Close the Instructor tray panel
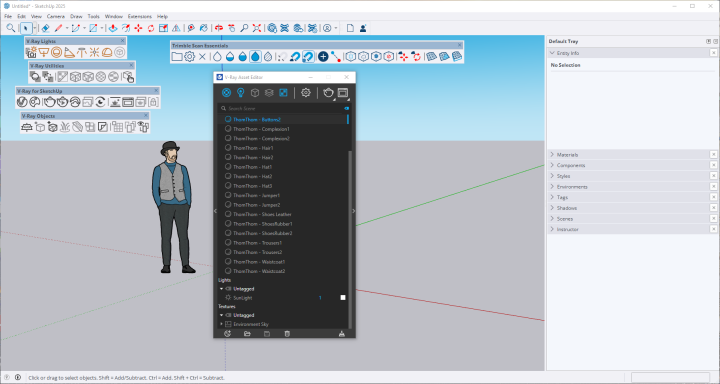This screenshot has height=384, width=720. pos(714,229)
